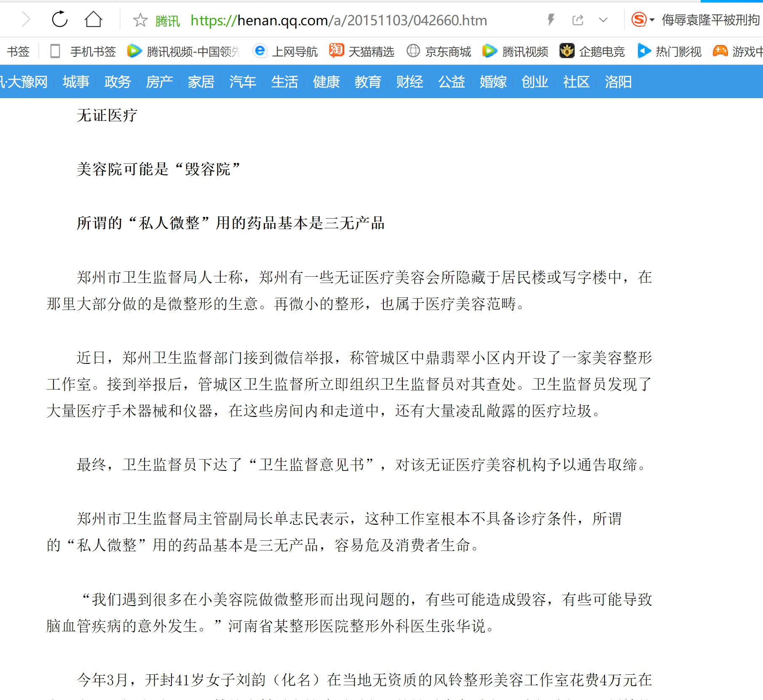Open the 企鹅电竞 bookmark
The height and width of the screenshot is (700, 763).
point(602,51)
